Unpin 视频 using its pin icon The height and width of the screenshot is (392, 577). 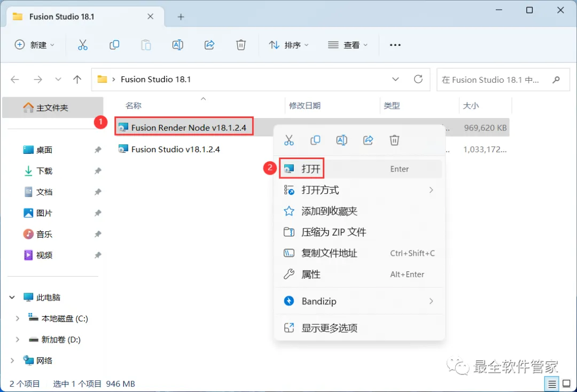(x=98, y=255)
